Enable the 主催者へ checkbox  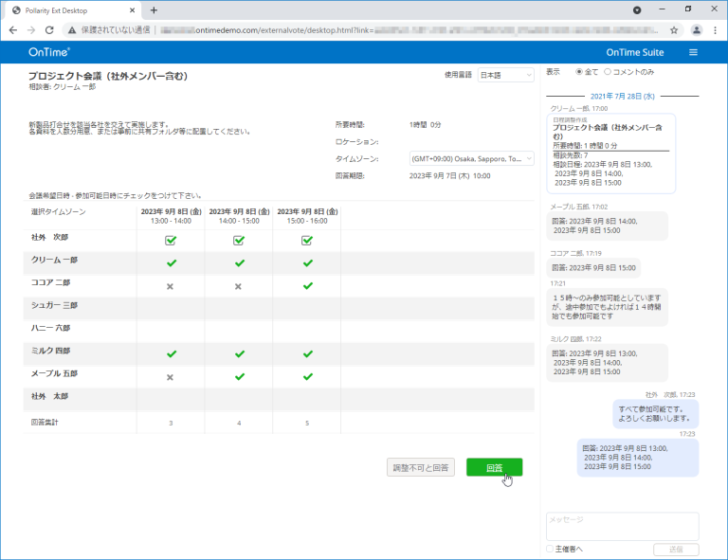(550, 549)
